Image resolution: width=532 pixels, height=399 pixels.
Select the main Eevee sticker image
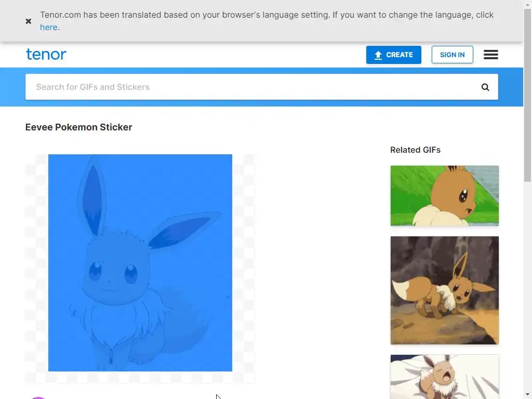click(140, 263)
